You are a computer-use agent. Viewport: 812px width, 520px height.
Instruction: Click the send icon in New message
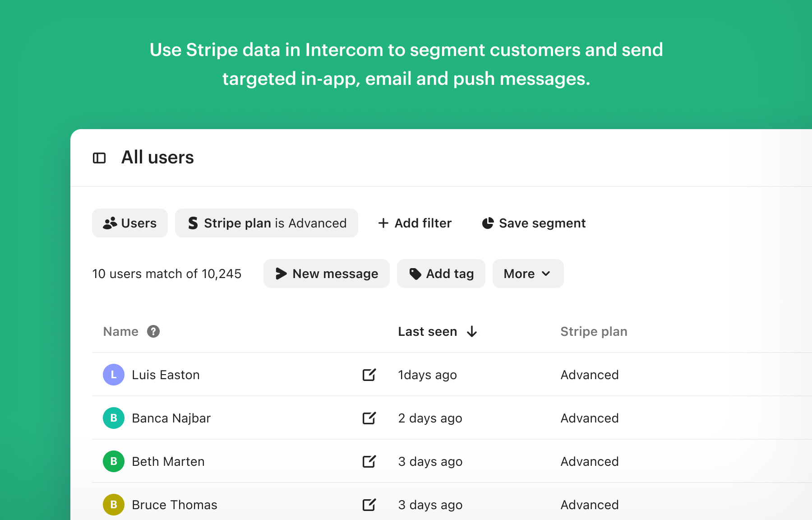(x=281, y=274)
